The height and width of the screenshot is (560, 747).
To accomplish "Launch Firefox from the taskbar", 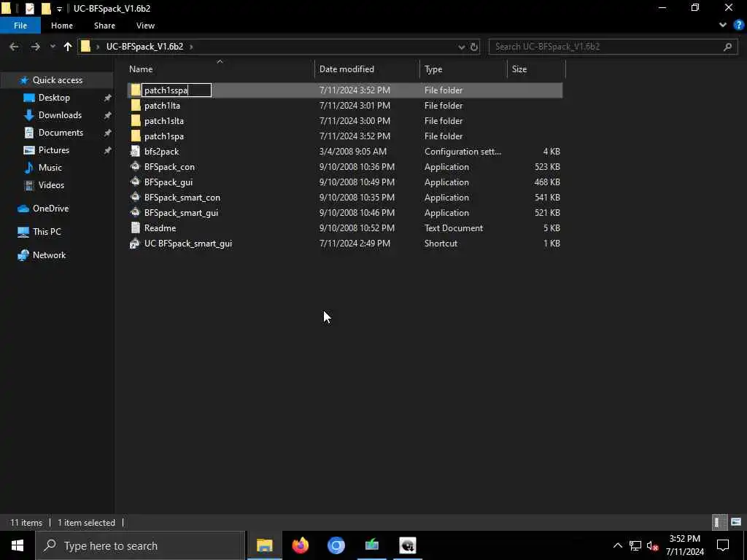I will click(300, 545).
